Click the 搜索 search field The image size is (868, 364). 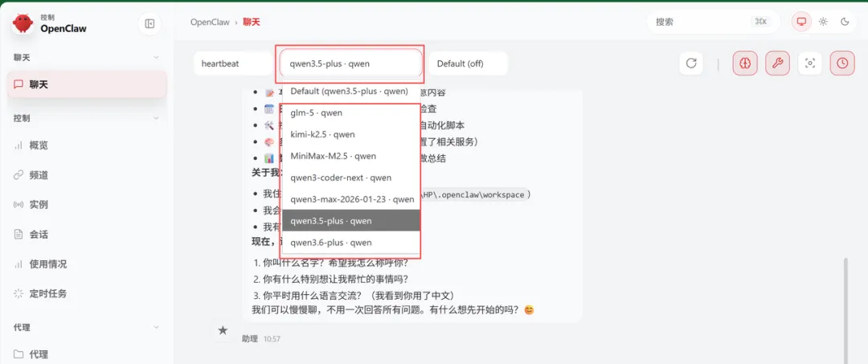point(713,22)
